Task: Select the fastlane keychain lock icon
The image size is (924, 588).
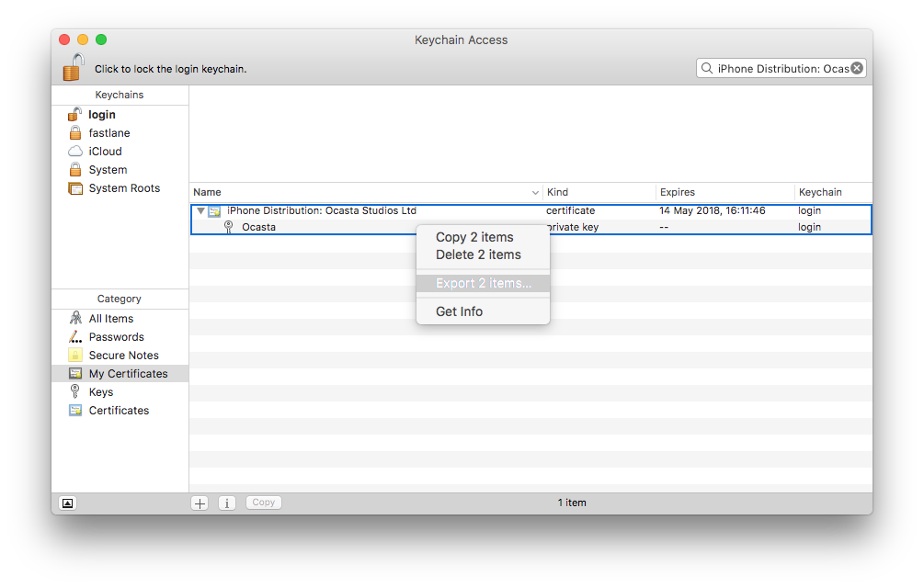Action: coord(74,132)
